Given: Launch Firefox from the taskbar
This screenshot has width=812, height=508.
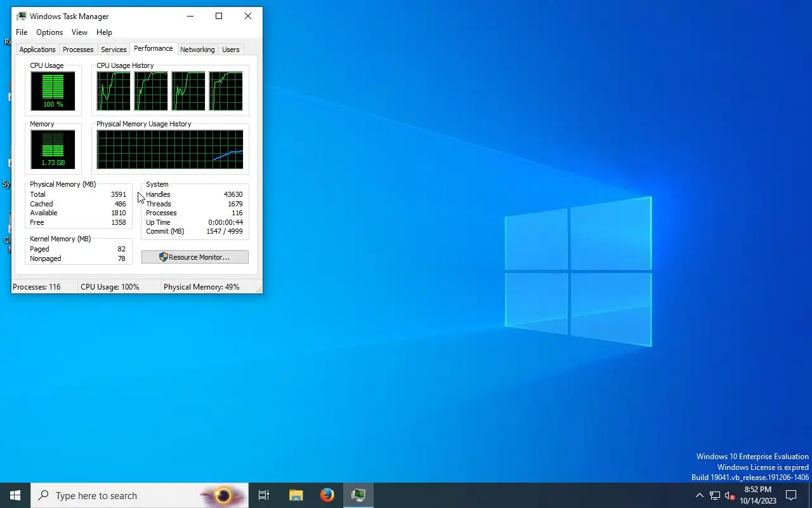Looking at the screenshot, I should (x=327, y=495).
